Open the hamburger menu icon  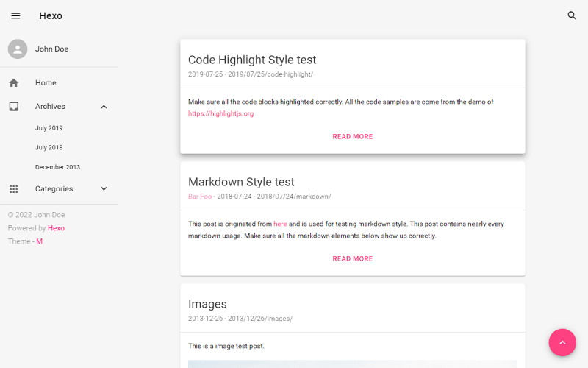(15, 15)
